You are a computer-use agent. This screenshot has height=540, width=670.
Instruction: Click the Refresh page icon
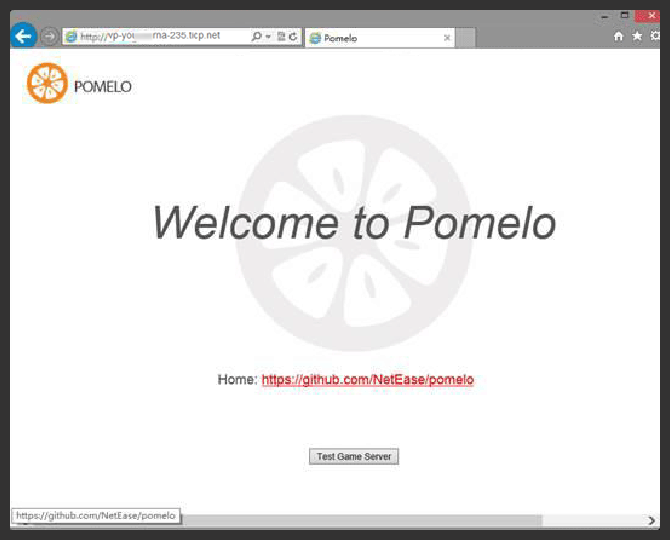[293, 36]
